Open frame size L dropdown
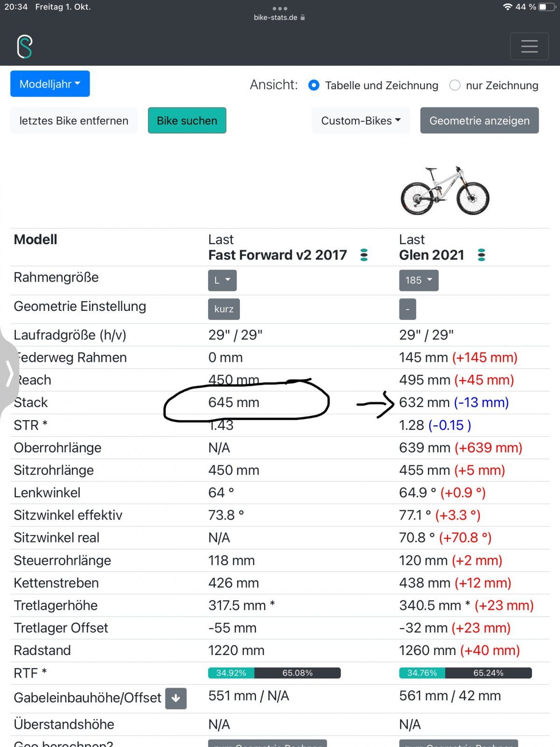560x747 pixels. (222, 280)
